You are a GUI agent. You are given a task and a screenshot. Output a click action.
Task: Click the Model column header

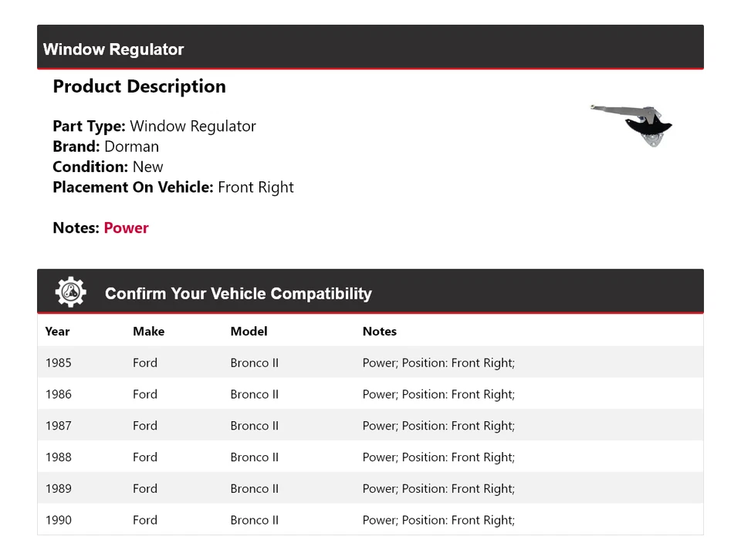coord(249,332)
